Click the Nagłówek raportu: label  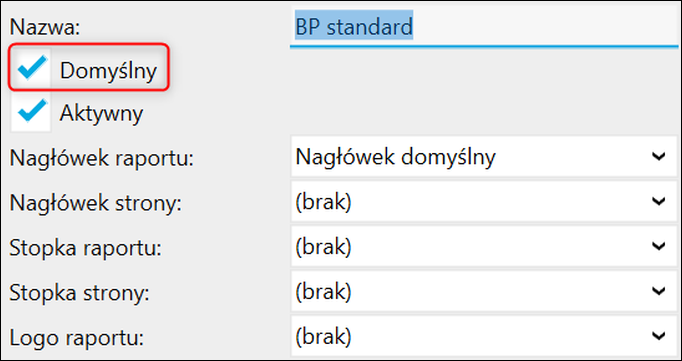(101, 159)
